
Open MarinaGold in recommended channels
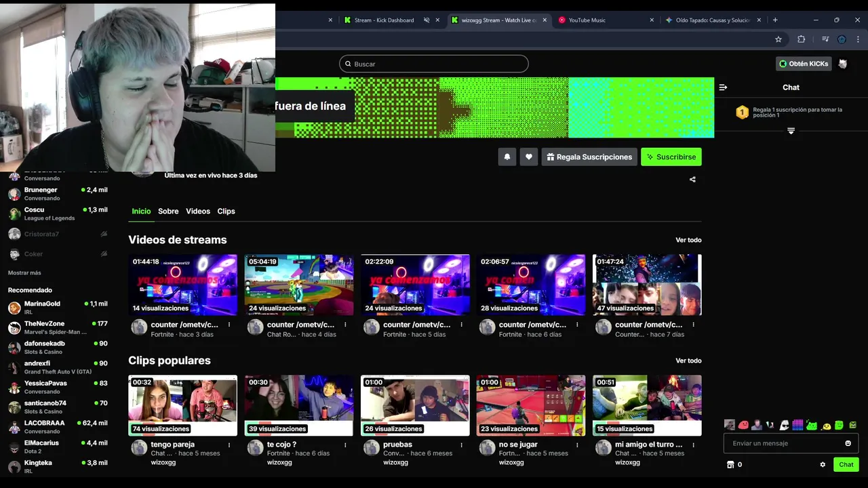(58, 308)
